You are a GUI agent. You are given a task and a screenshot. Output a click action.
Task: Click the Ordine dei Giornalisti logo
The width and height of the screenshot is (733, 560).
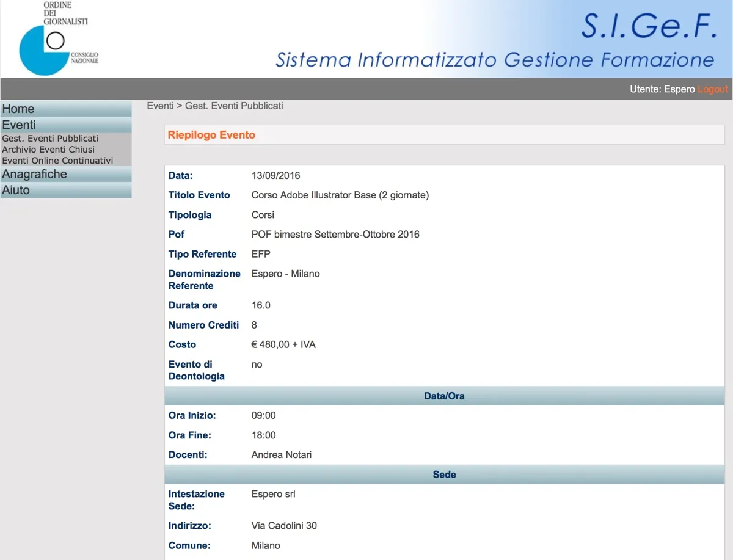click(58, 38)
